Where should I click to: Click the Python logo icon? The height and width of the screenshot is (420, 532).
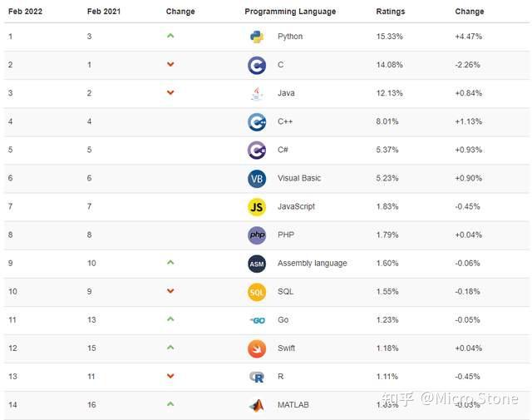(257, 37)
